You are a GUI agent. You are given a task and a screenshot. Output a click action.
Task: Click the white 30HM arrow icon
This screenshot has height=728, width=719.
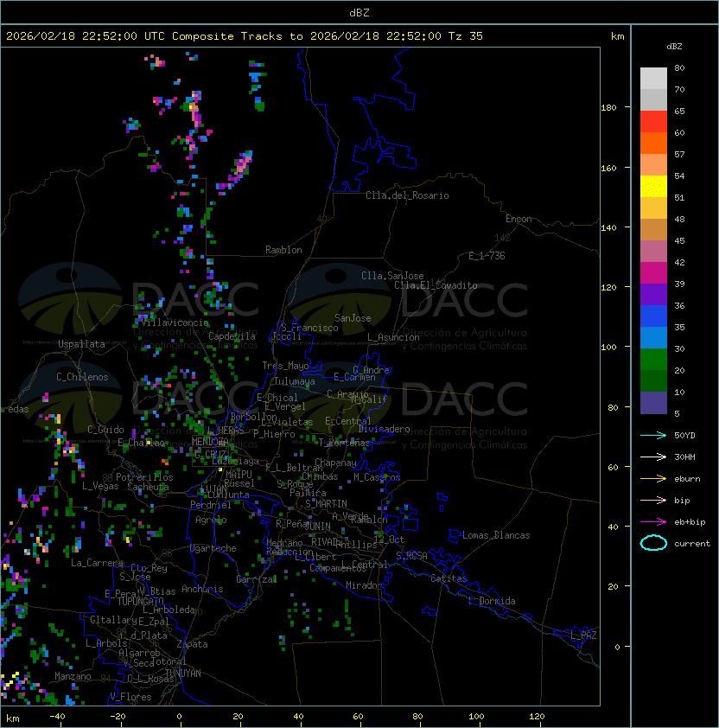653,457
